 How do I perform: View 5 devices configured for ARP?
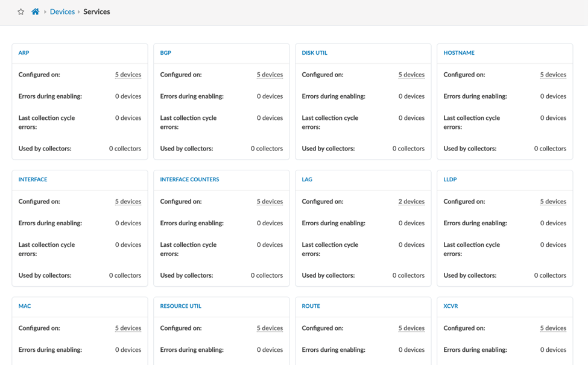(128, 75)
